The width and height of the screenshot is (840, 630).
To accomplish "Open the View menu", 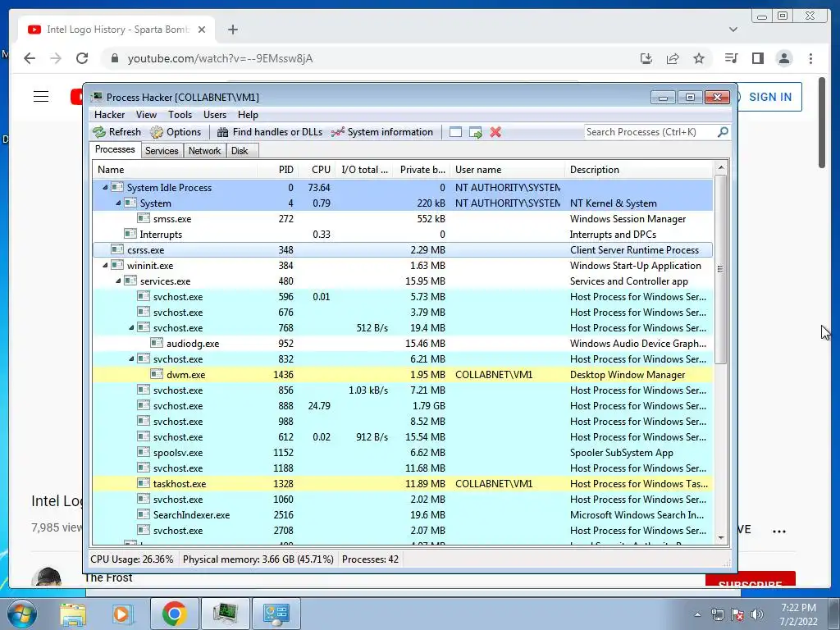I will (146, 115).
